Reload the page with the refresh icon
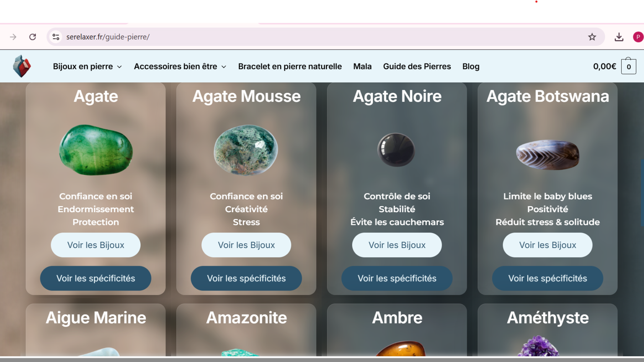644x362 pixels. [x=33, y=37]
